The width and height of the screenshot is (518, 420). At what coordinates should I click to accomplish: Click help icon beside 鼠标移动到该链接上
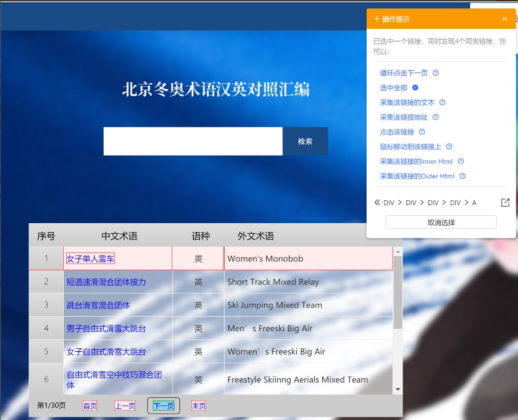click(x=450, y=146)
